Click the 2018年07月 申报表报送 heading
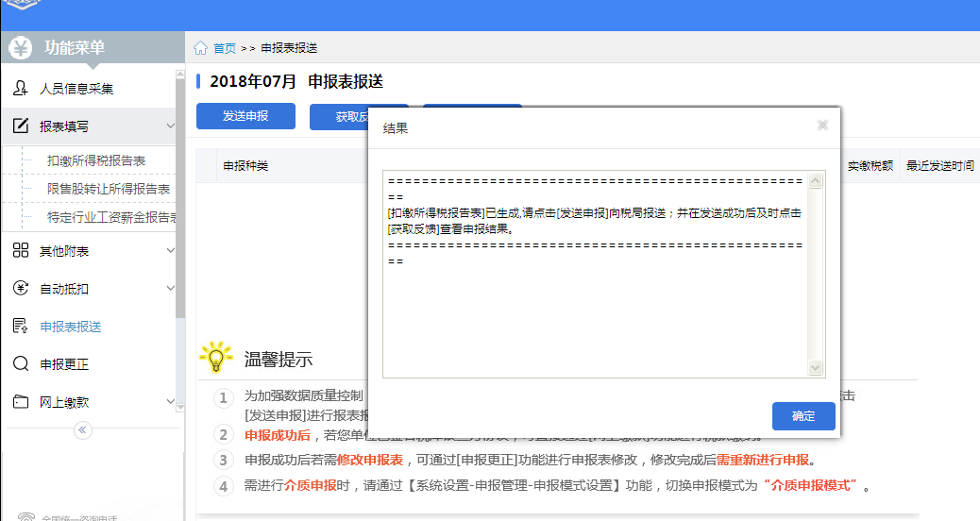This screenshot has width=980, height=521. click(296, 82)
